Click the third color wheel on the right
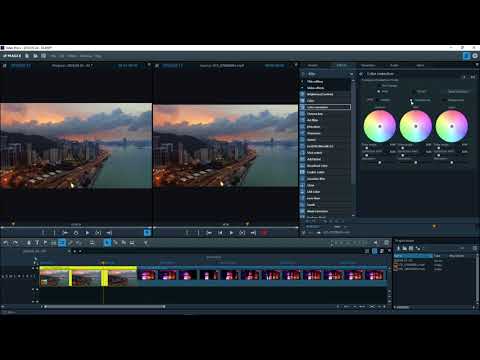 [x=452, y=126]
